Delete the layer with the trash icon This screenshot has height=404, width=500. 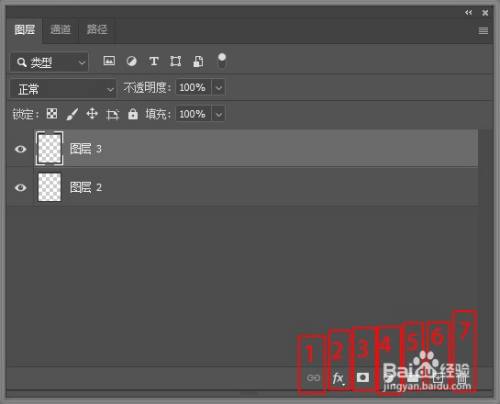[462, 378]
